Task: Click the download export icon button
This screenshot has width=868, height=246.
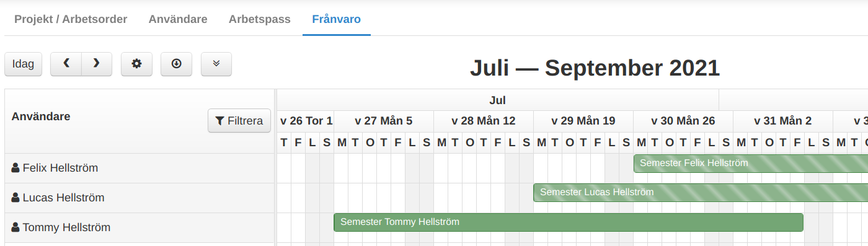Action: 176,64
